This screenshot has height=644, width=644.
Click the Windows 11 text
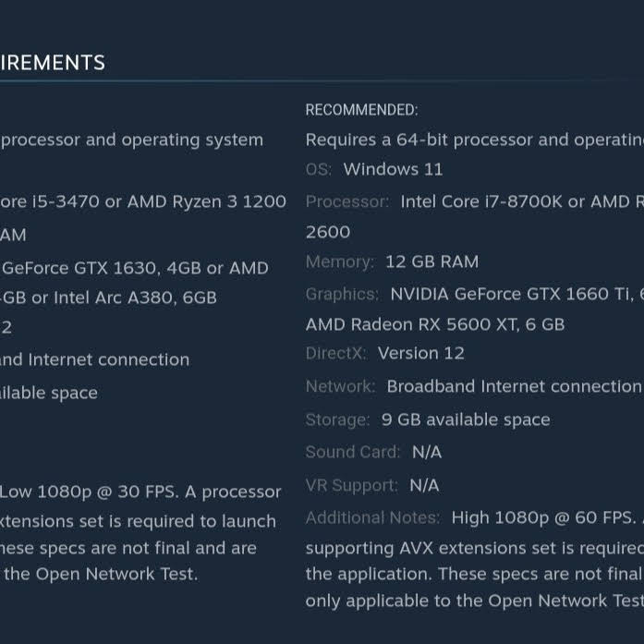[393, 169]
